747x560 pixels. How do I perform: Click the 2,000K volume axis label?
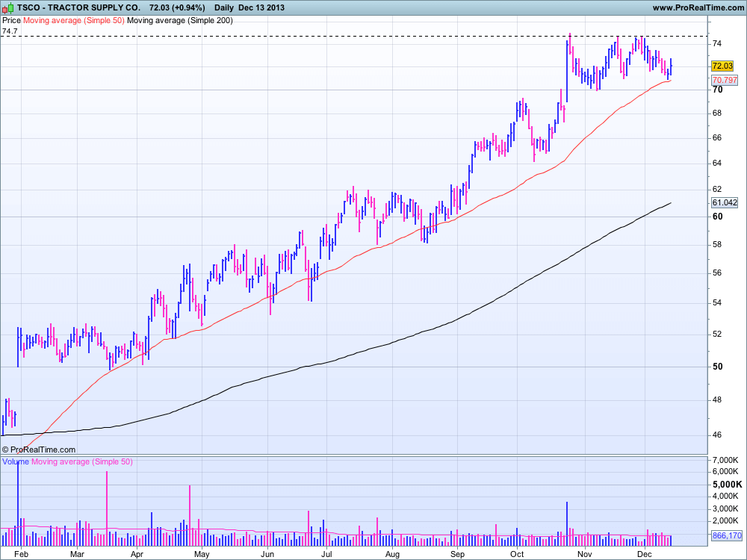(725, 520)
